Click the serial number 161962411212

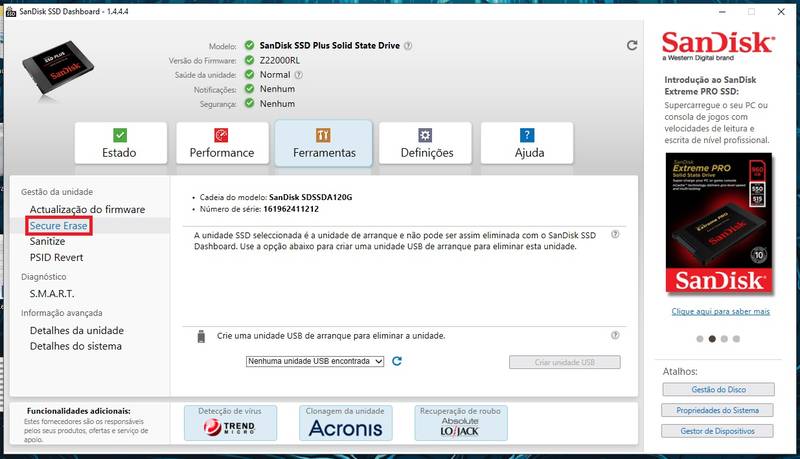click(291, 209)
